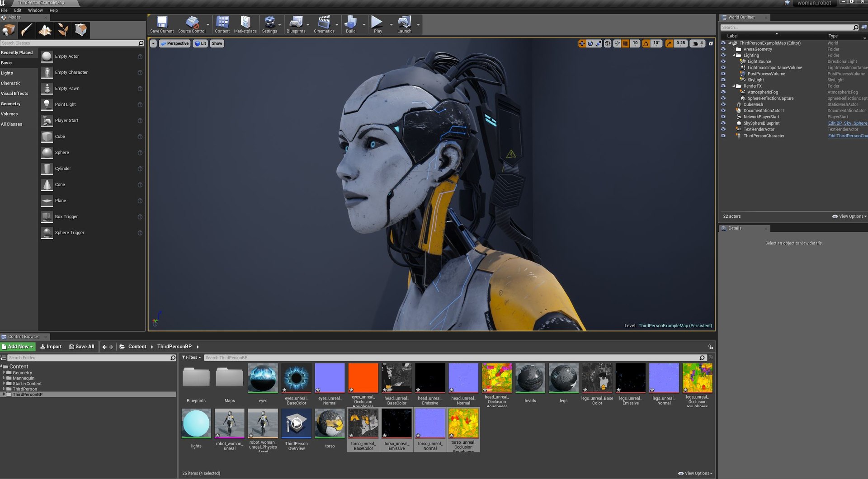Open Source Control from the toolbar
The height and width of the screenshot is (479, 868).
(192, 24)
